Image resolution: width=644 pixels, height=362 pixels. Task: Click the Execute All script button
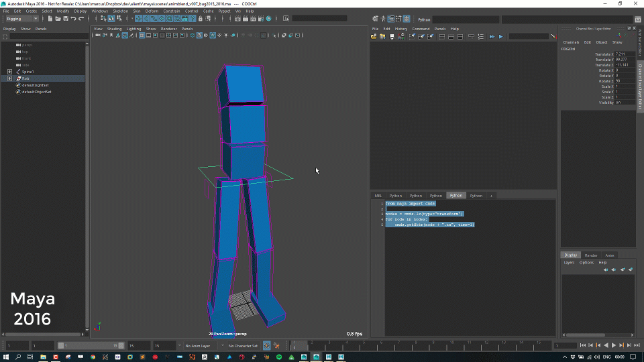[492, 36]
